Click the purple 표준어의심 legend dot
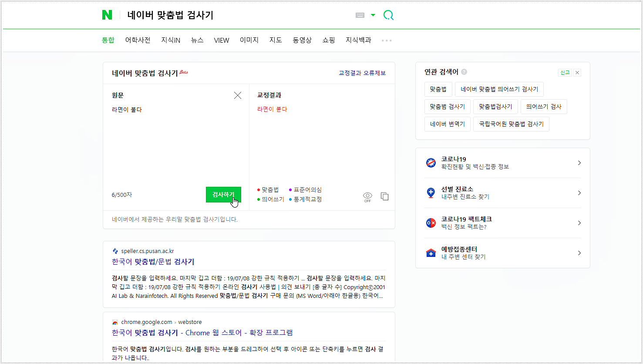The height and width of the screenshot is (364, 643). [x=290, y=190]
